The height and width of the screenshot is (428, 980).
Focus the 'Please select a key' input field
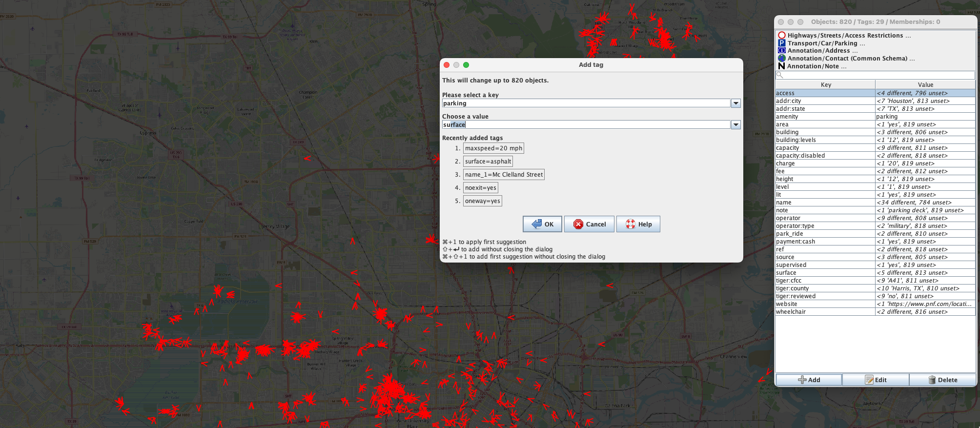pos(586,103)
